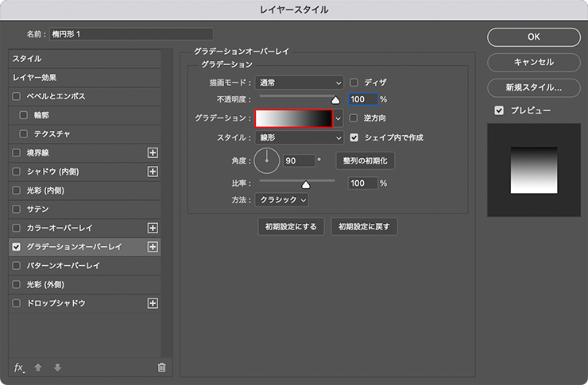Viewport: 588px width, 385px height.
Task: Click plus icon beside カラーオーバーレイ
Action: (153, 228)
